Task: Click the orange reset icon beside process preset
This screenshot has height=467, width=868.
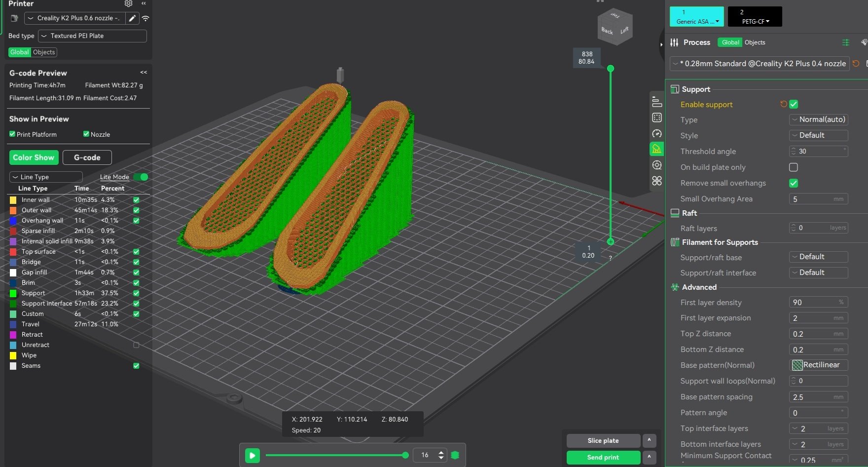Action: [856, 64]
